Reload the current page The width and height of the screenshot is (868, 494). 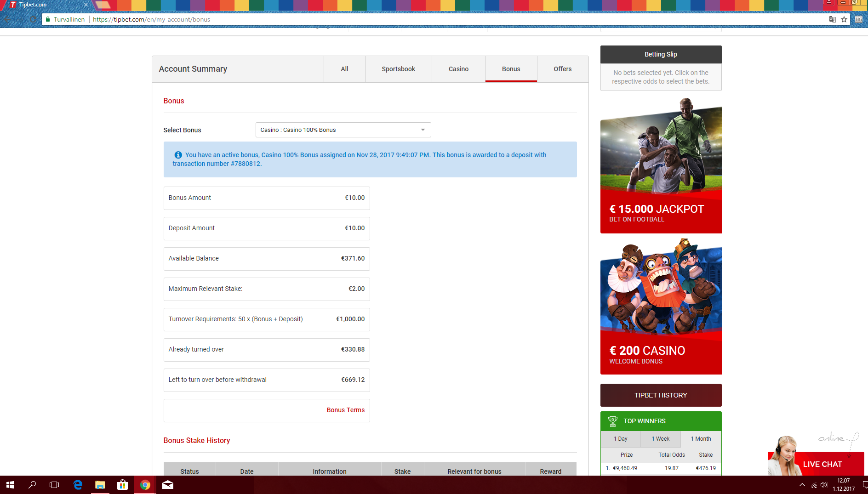coord(33,19)
